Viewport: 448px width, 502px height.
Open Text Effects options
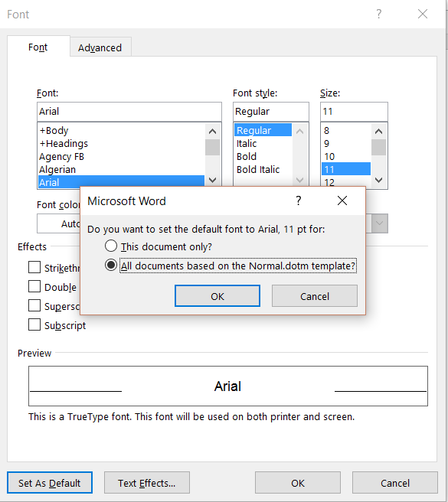pos(147,482)
